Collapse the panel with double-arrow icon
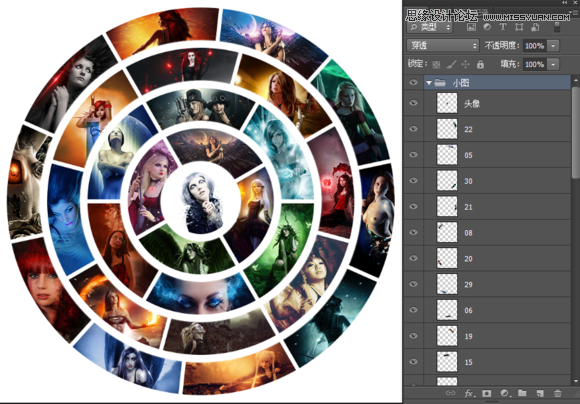 (564, 3)
